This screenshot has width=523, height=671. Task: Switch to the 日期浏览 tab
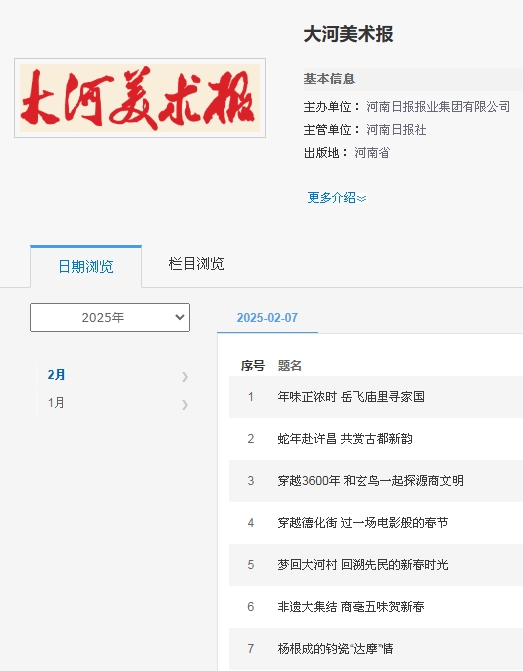[x=86, y=267]
